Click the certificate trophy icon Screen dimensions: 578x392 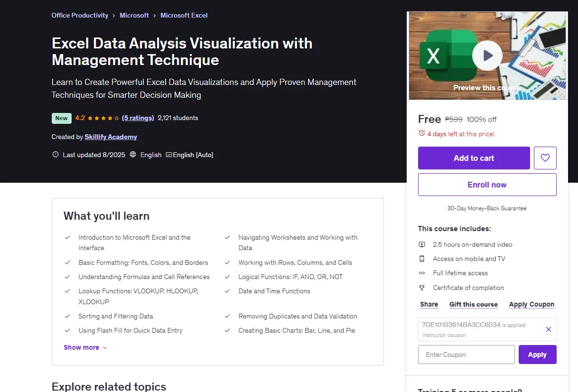pyautogui.click(x=421, y=288)
